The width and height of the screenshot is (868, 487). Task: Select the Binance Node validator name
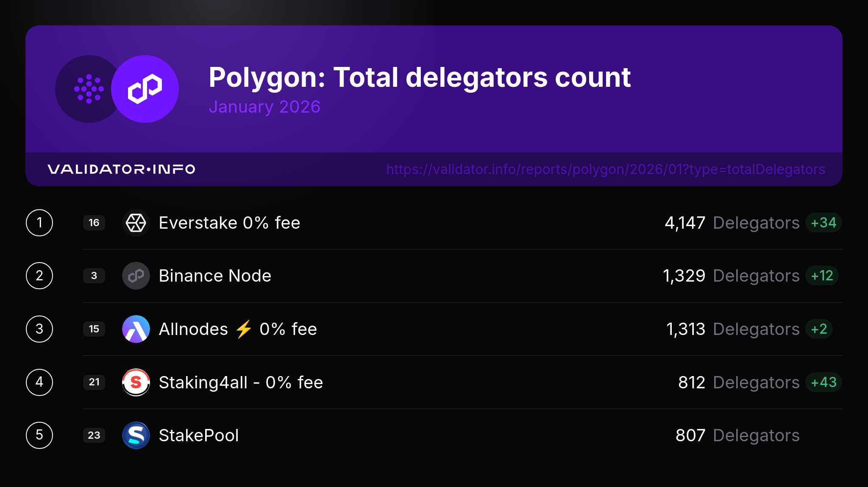(215, 276)
